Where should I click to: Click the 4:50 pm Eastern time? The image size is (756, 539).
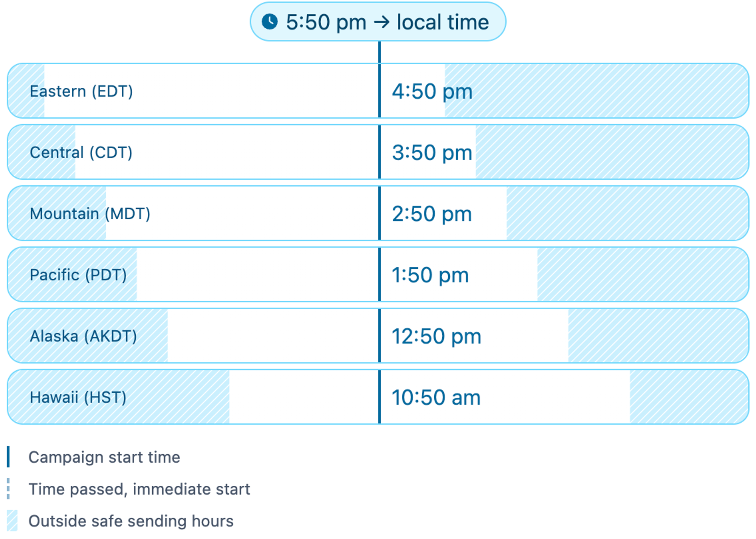[432, 91]
